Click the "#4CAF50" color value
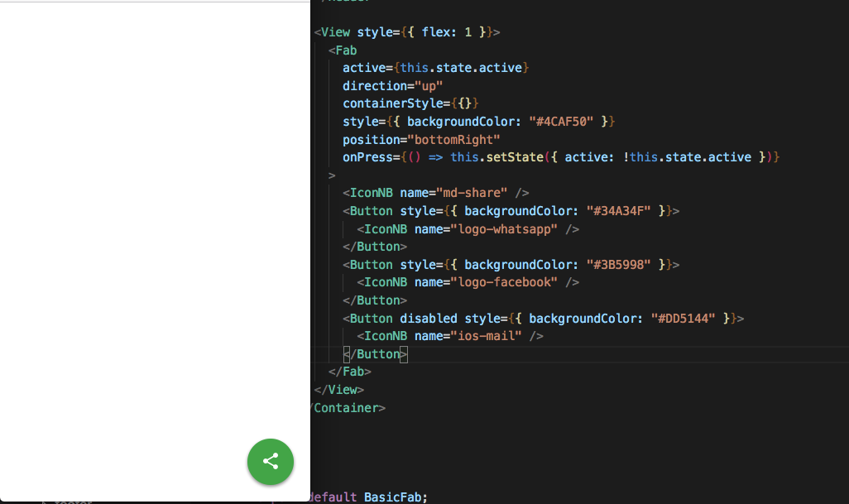The width and height of the screenshot is (849, 504). click(561, 122)
